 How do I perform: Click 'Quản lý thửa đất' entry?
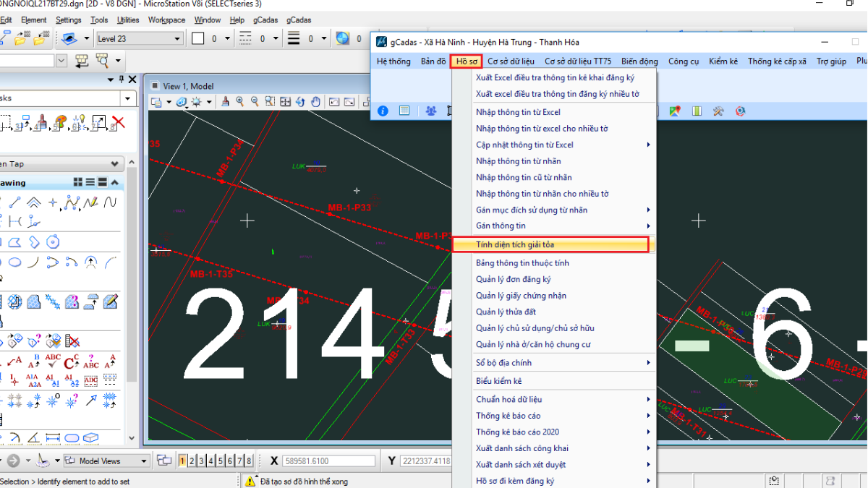[506, 312]
